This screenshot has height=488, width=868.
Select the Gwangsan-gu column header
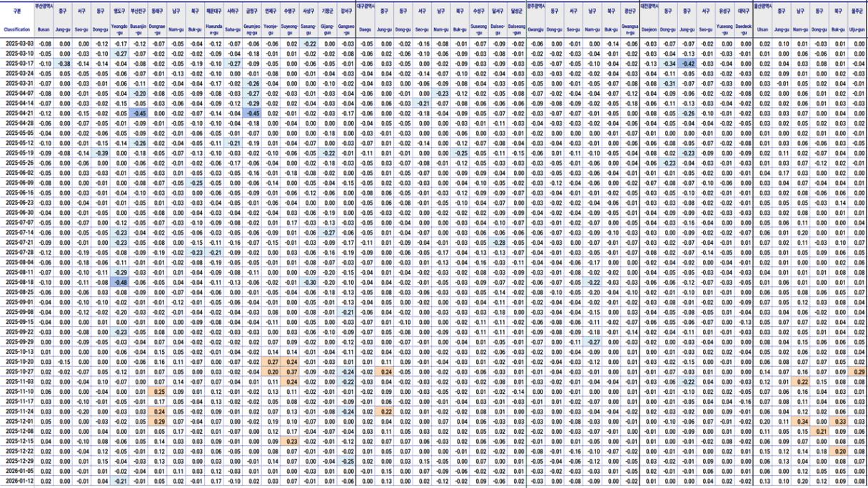(x=630, y=30)
